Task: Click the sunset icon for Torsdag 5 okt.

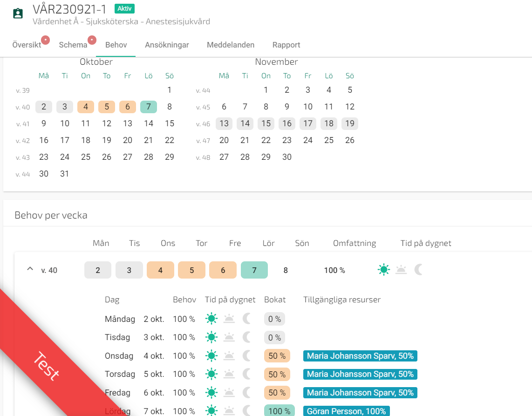Action: (229, 374)
